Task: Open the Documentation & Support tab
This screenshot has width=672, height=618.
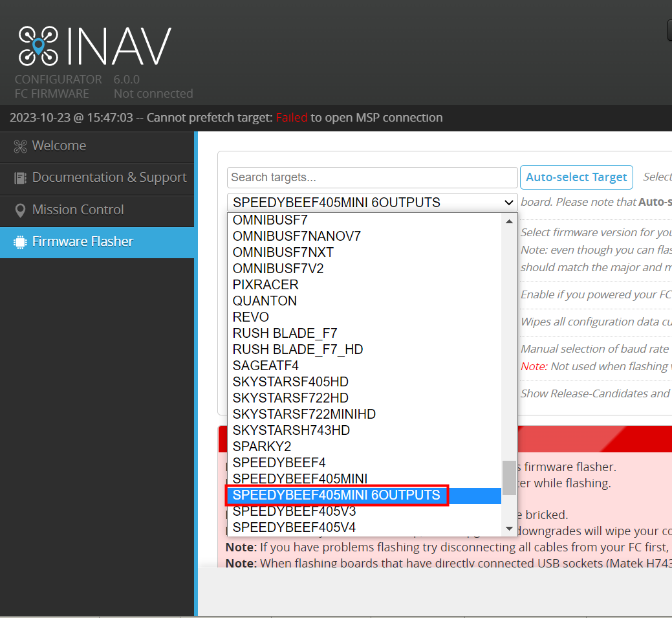Action: tap(97, 178)
